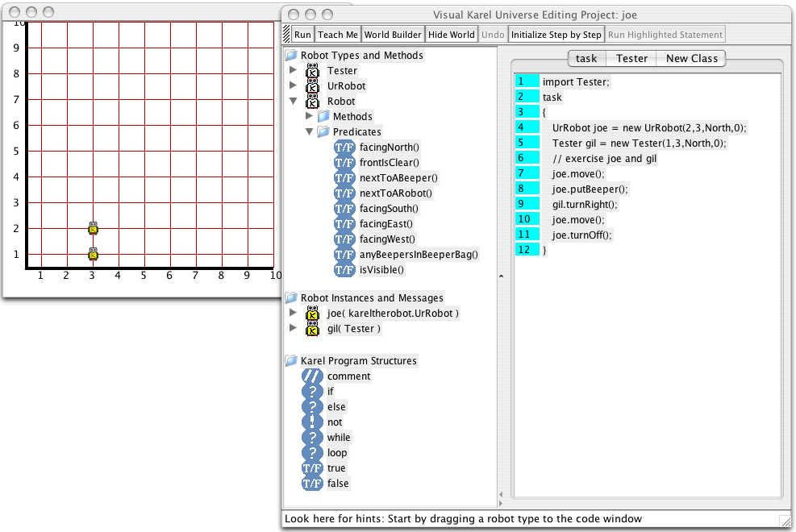Click code line 8 joe.putBeeper()

pos(590,189)
